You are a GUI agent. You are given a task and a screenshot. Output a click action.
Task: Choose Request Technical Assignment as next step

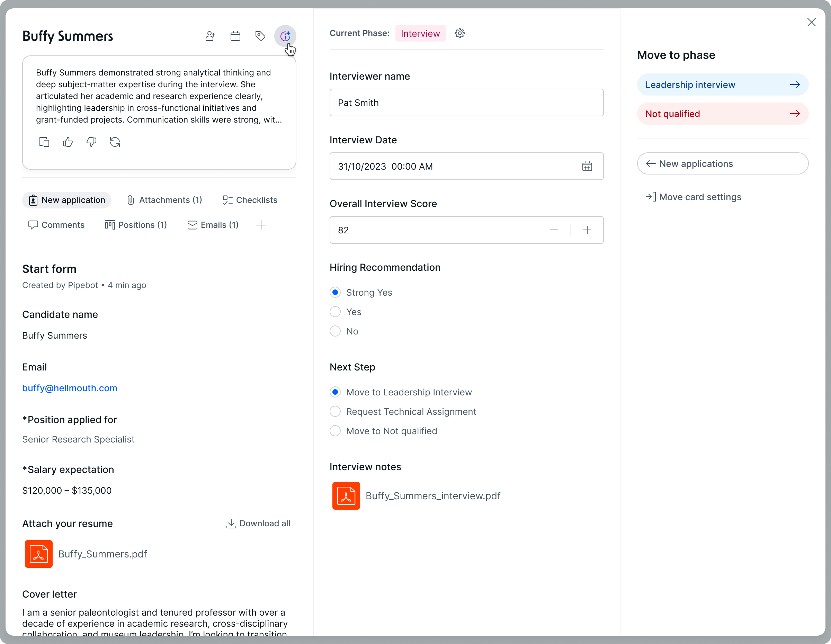click(335, 412)
